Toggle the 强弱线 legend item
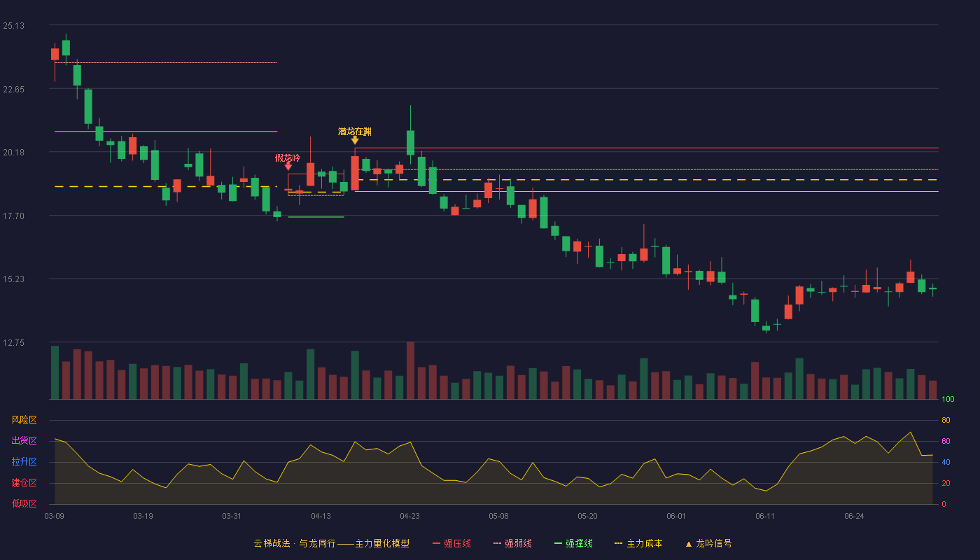The image size is (980, 560). (512, 543)
